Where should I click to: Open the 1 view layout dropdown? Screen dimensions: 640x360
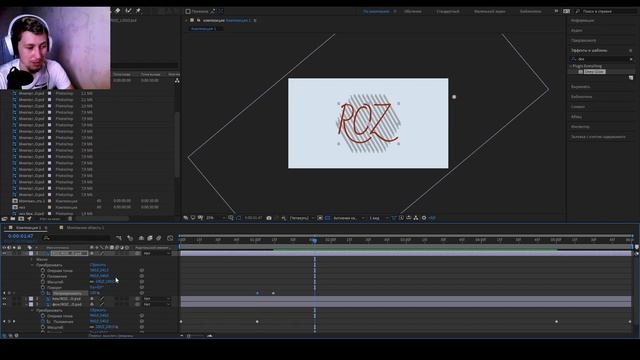(379, 218)
